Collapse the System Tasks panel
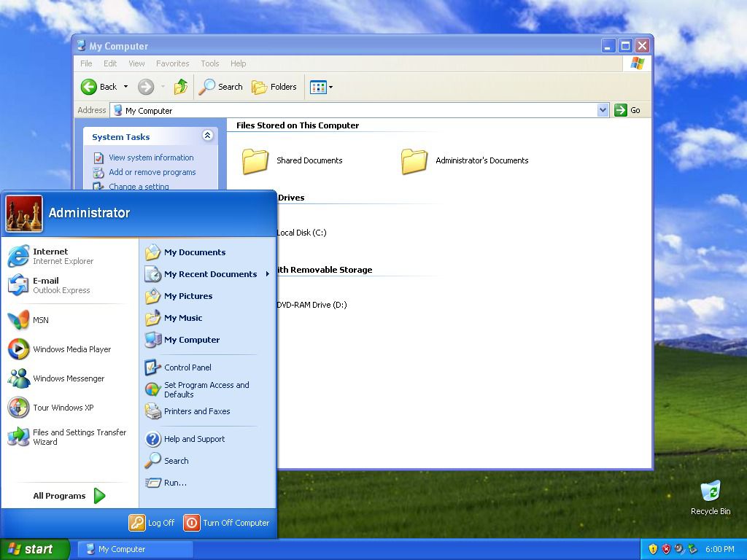 coord(208,136)
